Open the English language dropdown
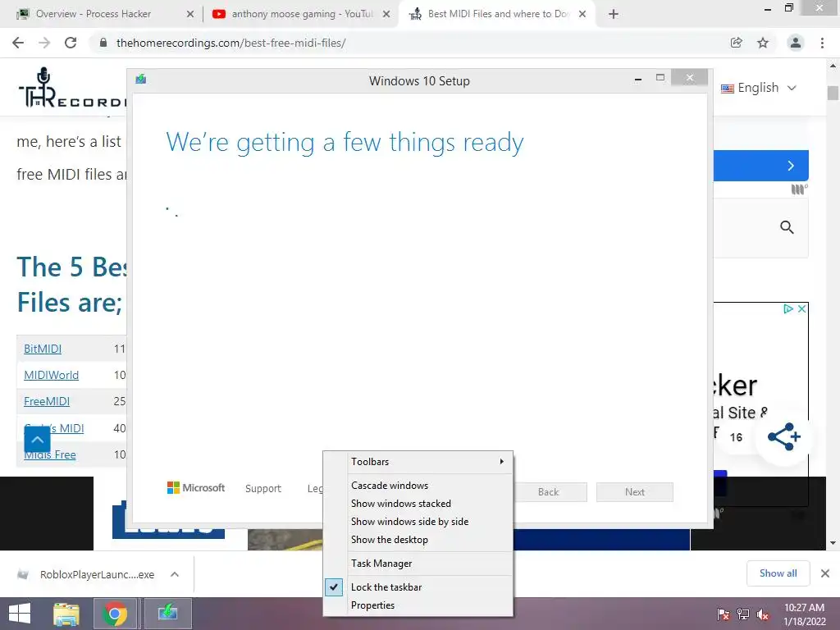 click(759, 88)
